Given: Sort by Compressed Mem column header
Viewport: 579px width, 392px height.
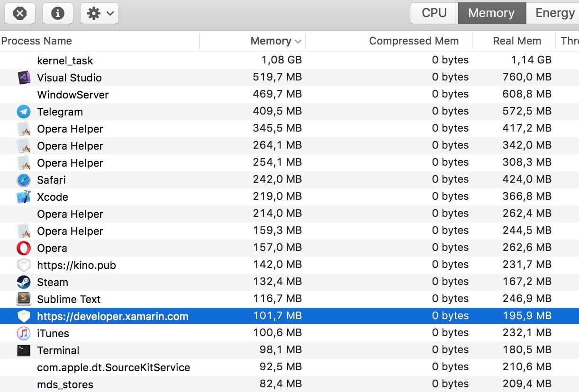Looking at the screenshot, I should pos(414,41).
